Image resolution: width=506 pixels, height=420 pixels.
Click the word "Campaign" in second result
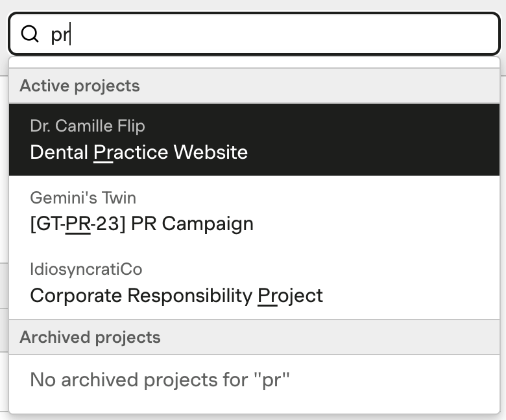[x=208, y=224]
